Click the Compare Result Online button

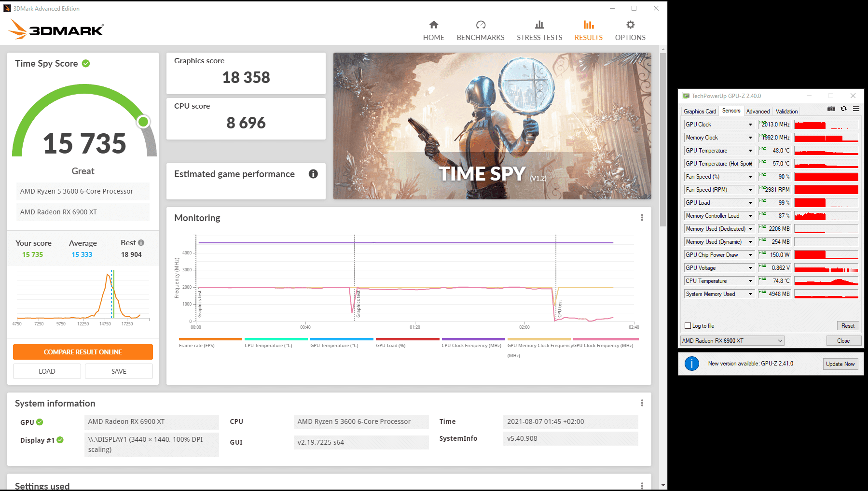[83, 352]
